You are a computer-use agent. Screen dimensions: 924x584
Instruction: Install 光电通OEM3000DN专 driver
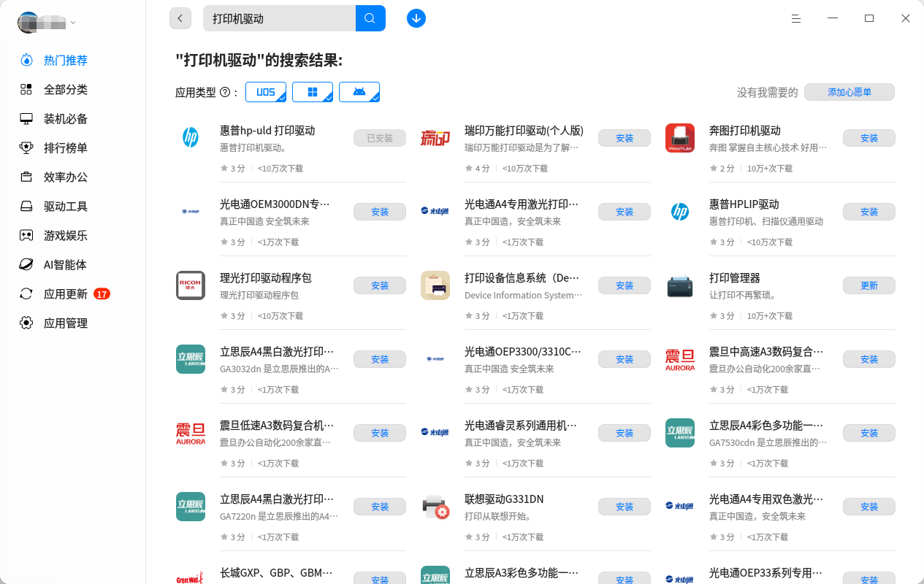380,212
